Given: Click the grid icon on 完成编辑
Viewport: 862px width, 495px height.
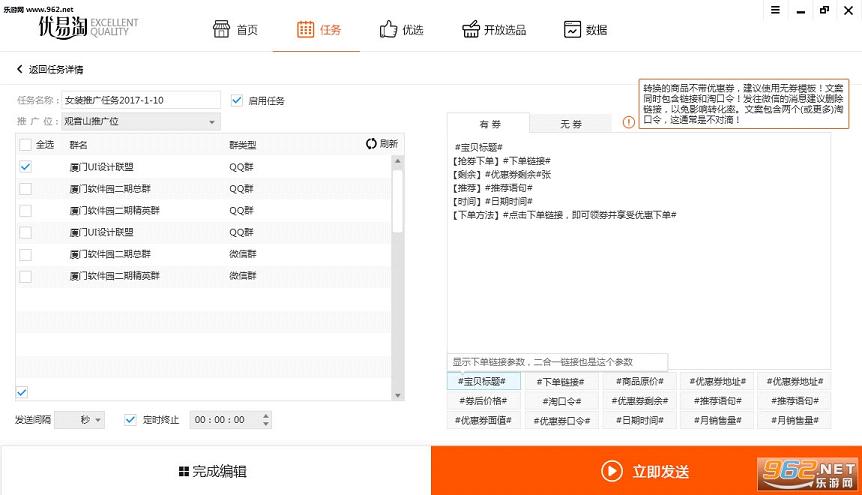Looking at the screenshot, I should pos(184,471).
